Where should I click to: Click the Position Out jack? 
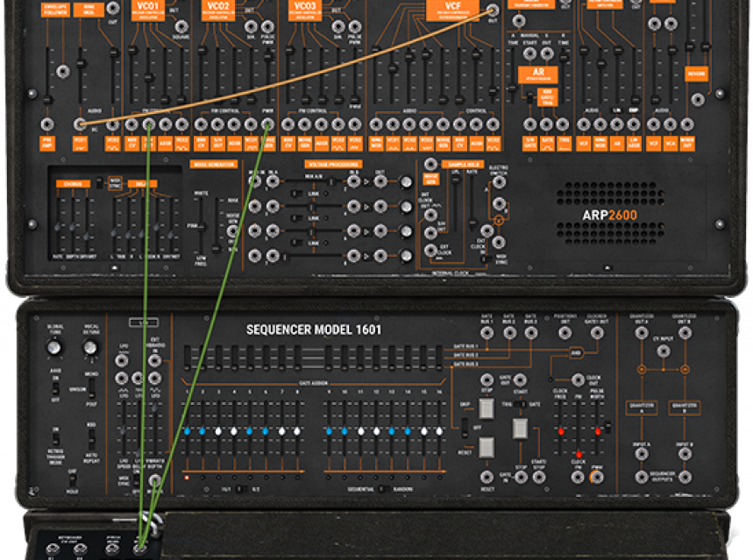(565, 333)
